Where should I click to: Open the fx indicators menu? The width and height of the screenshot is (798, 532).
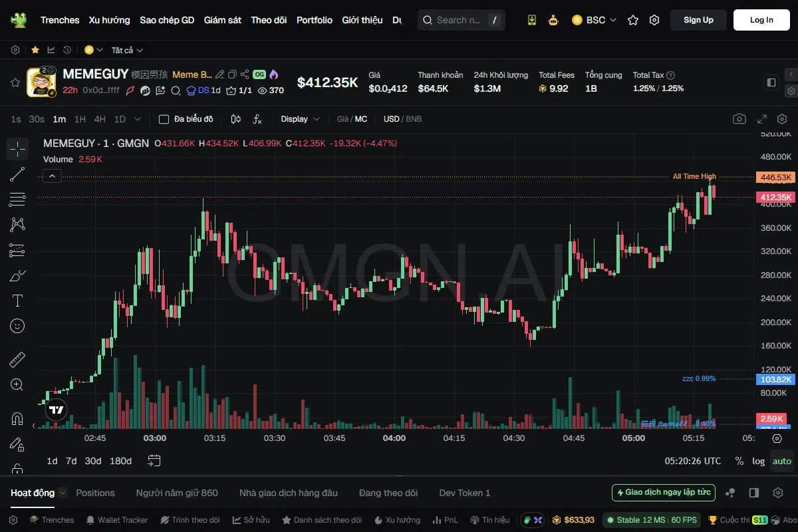(x=257, y=119)
